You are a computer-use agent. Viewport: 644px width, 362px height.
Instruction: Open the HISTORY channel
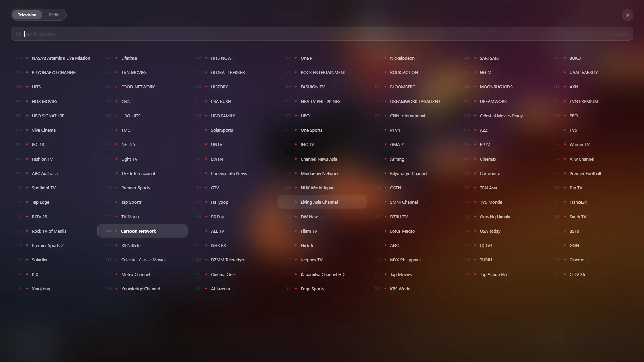point(232,87)
